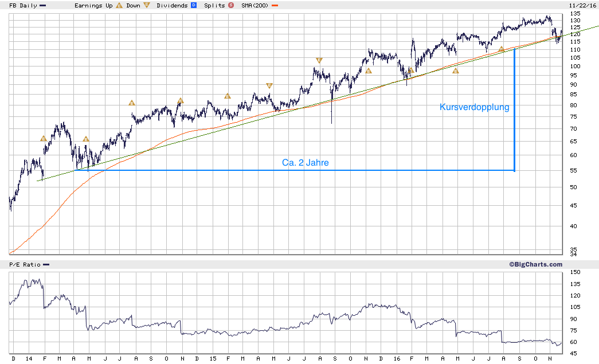
Task: Select the November 2015 earnings up marker
Action: click(x=368, y=71)
